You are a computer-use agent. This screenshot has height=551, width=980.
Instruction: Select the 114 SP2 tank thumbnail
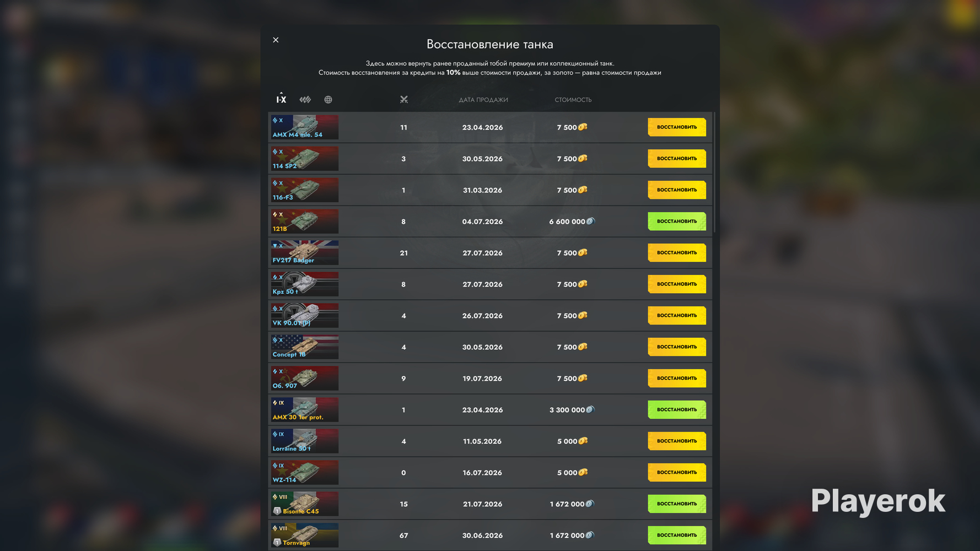click(x=304, y=159)
